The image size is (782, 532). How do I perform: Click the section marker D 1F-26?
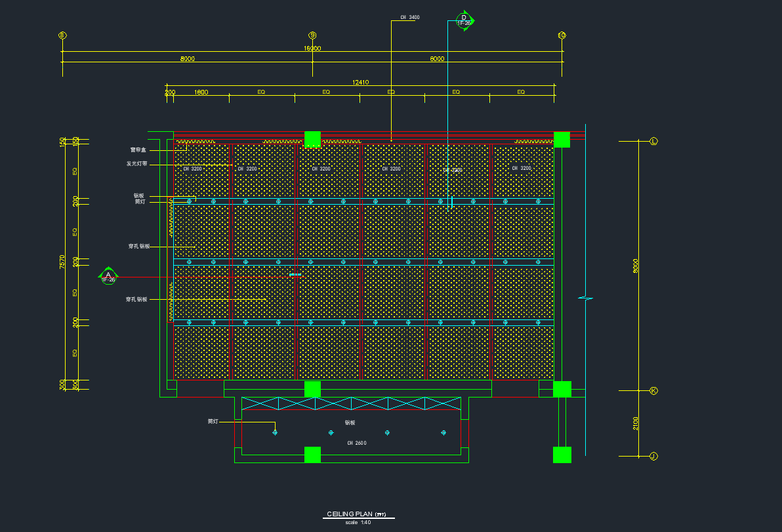[464, 20]
